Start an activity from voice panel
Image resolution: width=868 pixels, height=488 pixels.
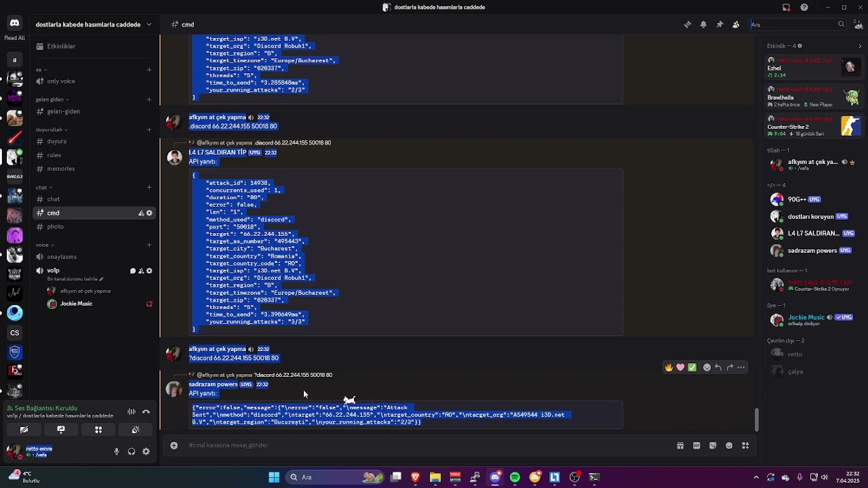pos(98,430)
